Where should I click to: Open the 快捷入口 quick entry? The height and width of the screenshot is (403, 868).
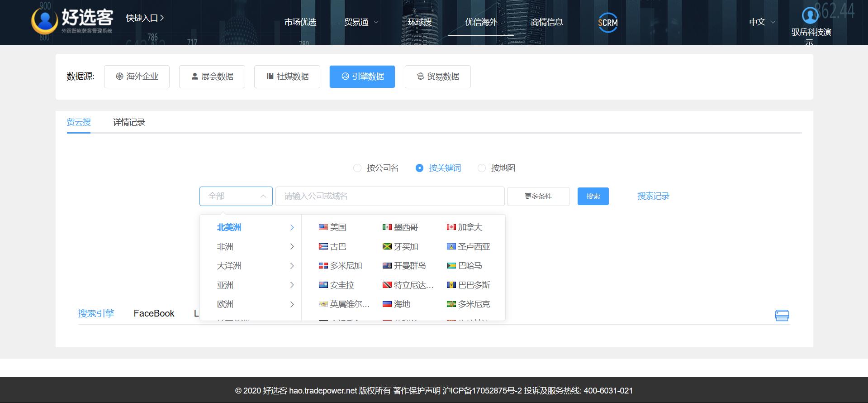pos(145,18)
